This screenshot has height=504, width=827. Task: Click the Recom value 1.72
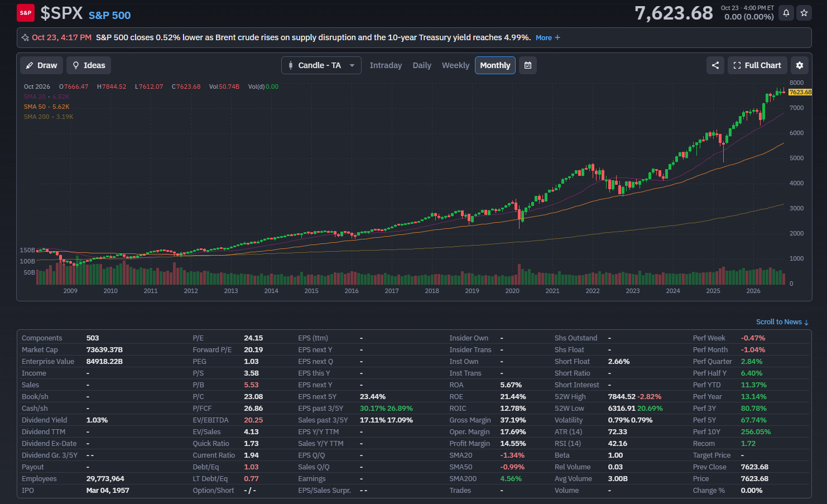(x=748, y=444)
